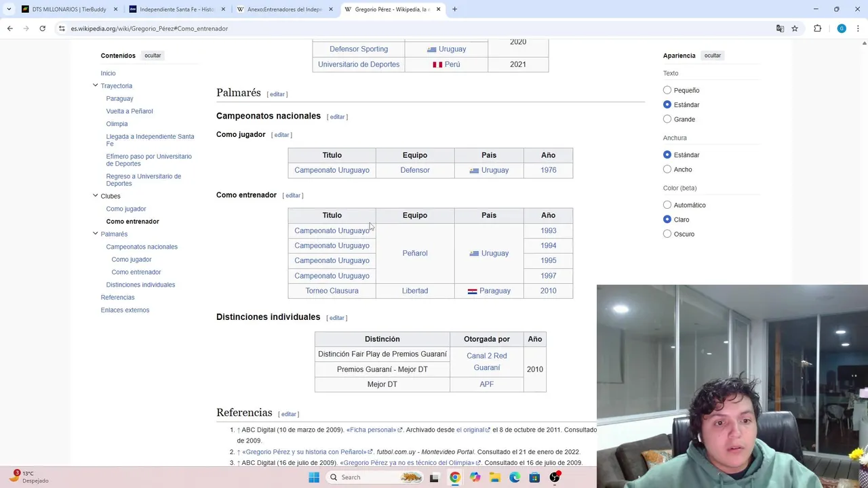Open the Libertad team link
Screen dimensions: 868x488
point(415,291)
